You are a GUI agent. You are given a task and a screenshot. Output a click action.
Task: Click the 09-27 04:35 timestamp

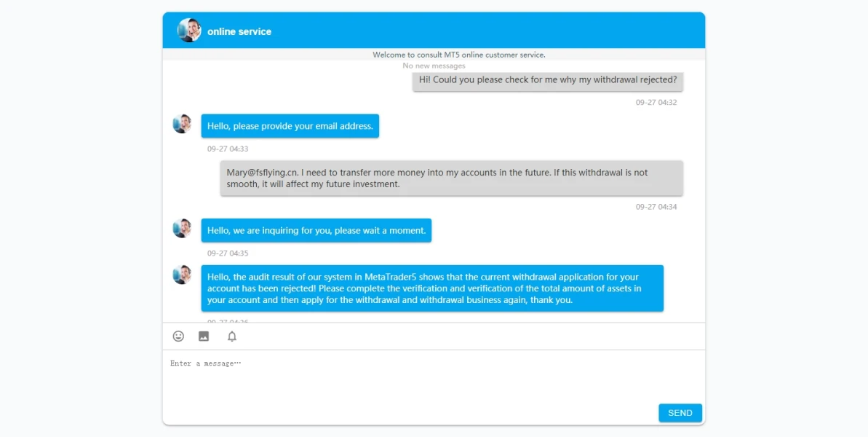(228, 253)
